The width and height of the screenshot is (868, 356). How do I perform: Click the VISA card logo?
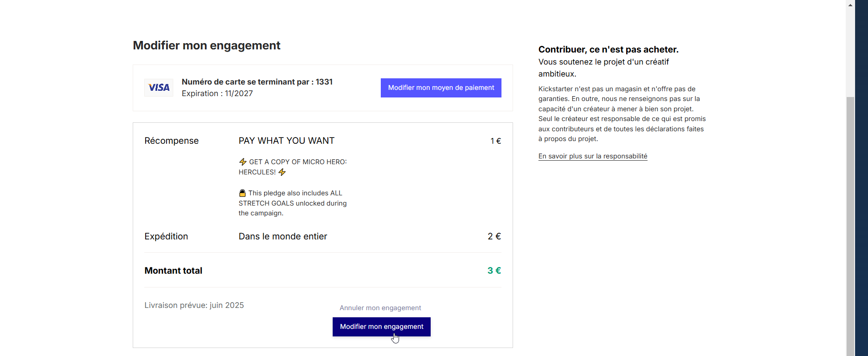(159, 88)
